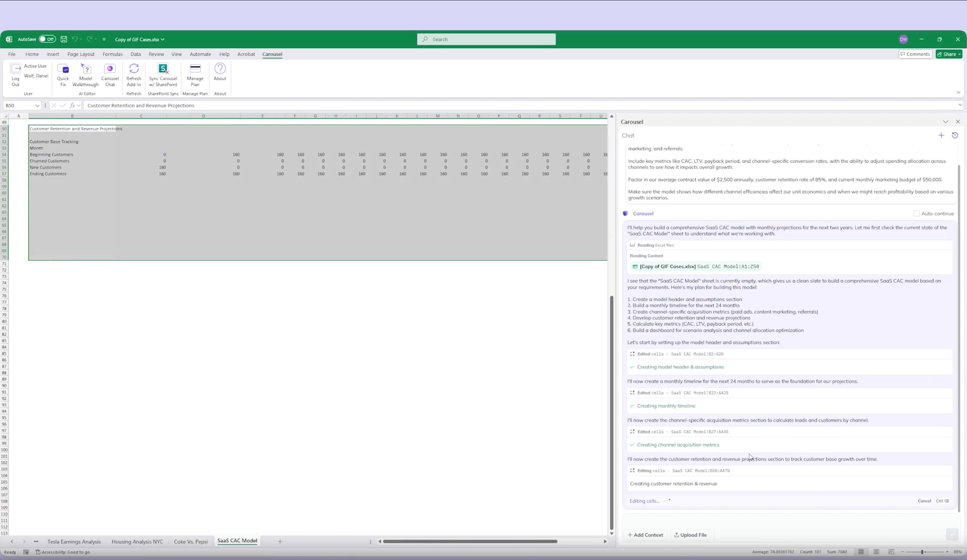
Task: Open the Formulas ribbon tab
Action: [x=112, y=54]
